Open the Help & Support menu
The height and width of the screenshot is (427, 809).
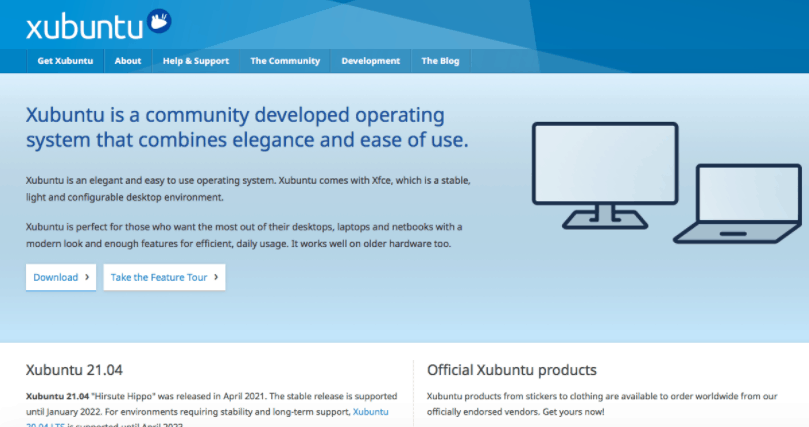click(196, 61)
